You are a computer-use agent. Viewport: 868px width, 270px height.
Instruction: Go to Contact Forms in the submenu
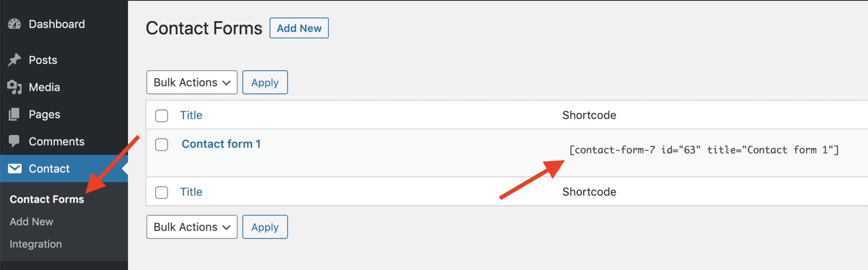click(x=47, y=199)
